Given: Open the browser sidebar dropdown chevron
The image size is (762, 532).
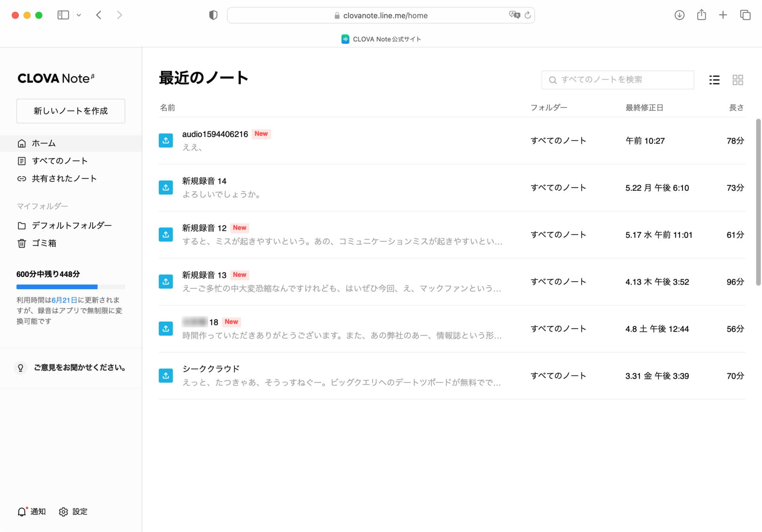Looking at the screenshot, I should [79, 15].
